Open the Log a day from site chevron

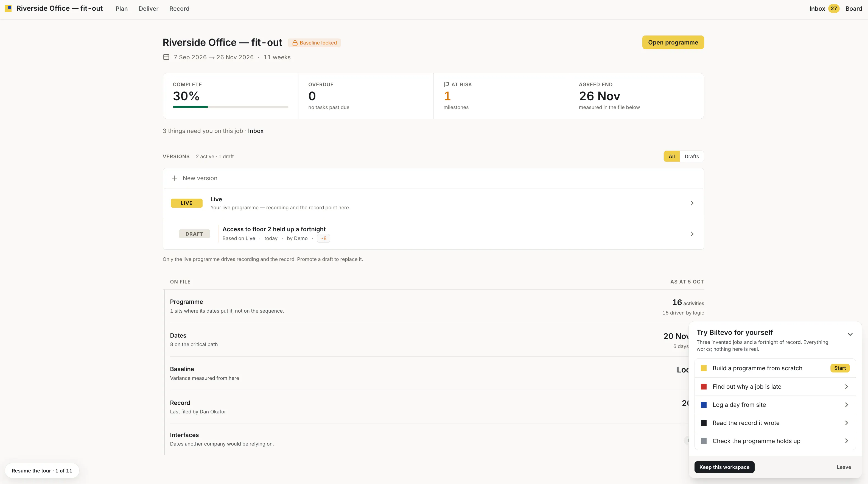846,405
